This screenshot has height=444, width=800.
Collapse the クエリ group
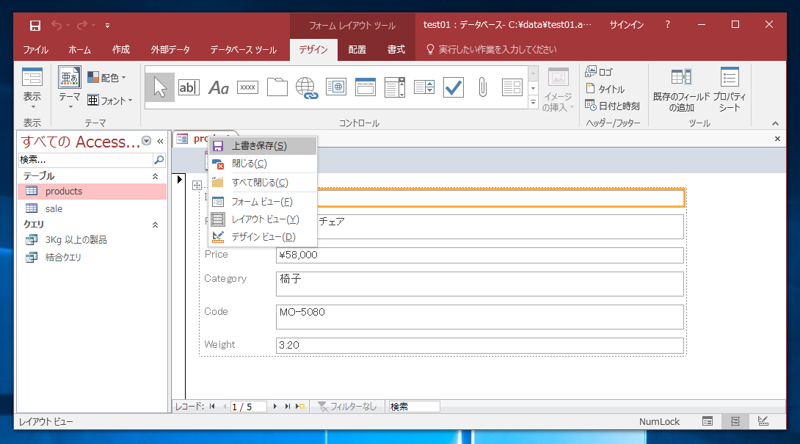155,225
